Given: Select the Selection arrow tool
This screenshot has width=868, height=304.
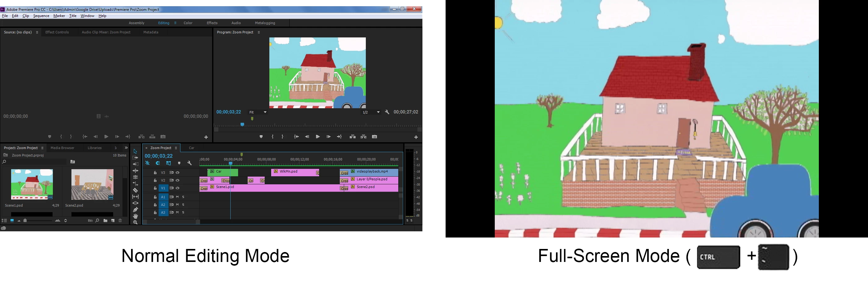Looking at the screenshot, I should [135, 151].
